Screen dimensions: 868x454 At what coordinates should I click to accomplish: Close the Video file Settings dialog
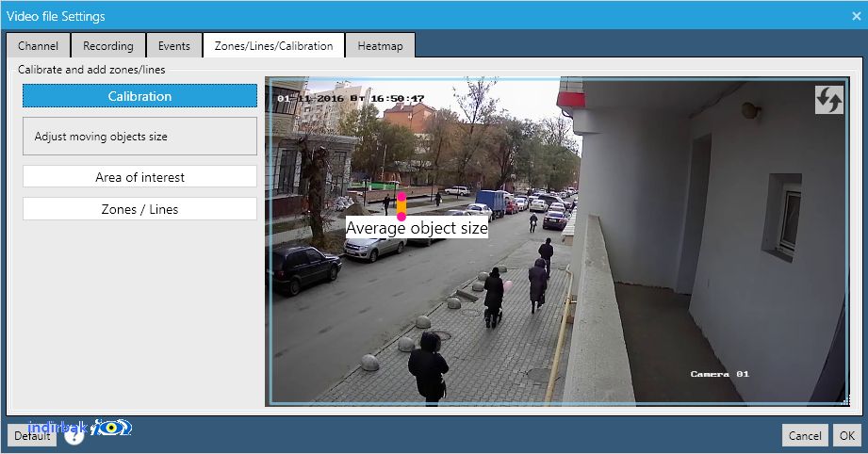pos(856,16)
